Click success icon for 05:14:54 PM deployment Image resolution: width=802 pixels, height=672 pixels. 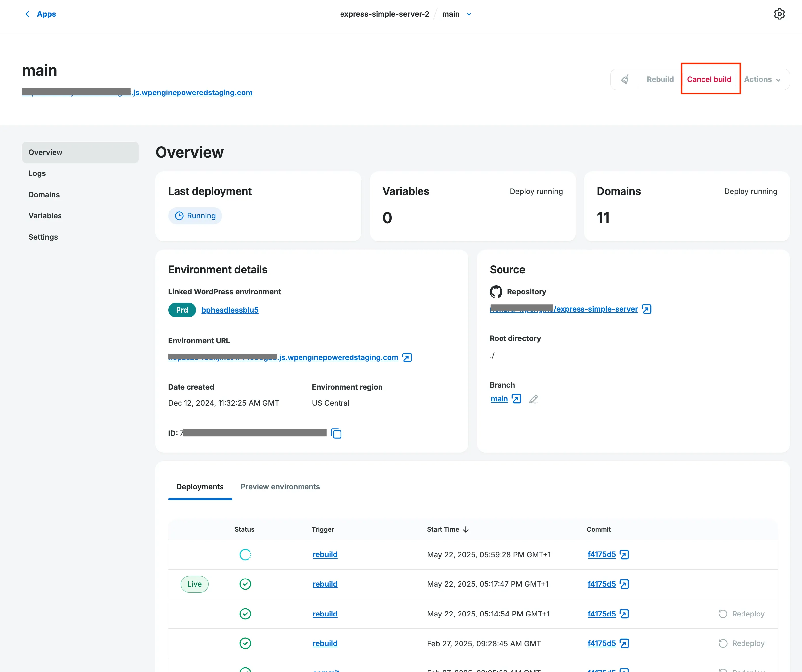click(245, 614)
